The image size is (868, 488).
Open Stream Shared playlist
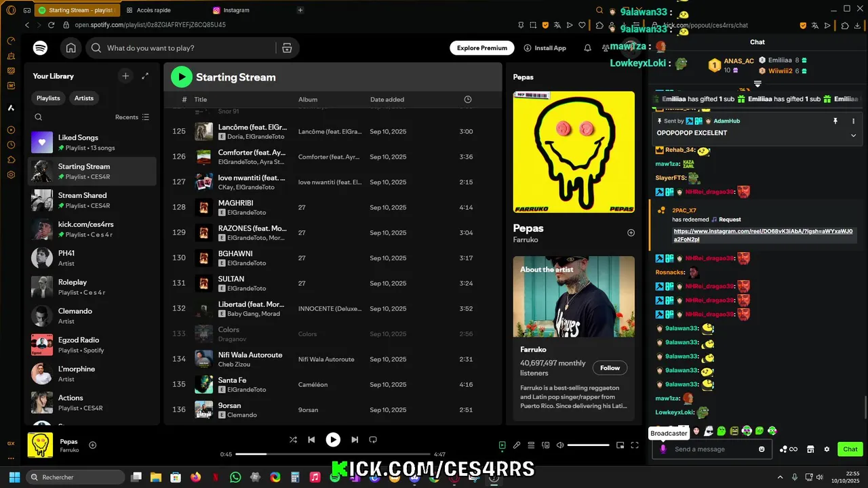[92, 200]
